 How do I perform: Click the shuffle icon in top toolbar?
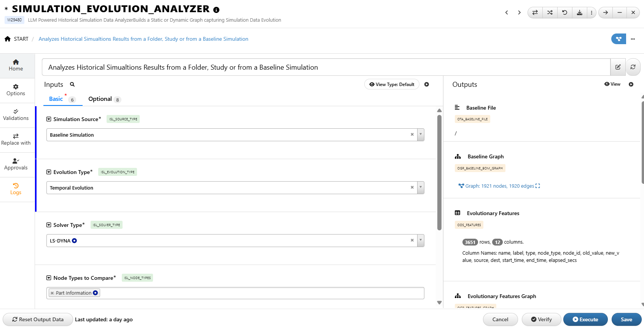(550, 13)
